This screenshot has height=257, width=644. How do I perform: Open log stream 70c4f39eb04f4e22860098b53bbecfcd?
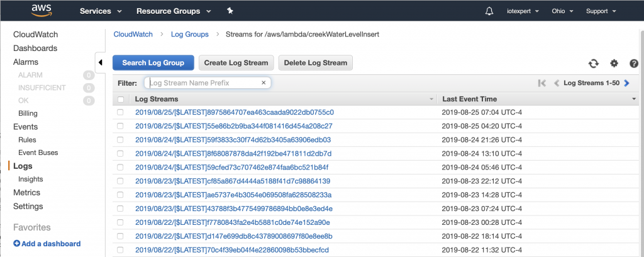click(232, 250)
